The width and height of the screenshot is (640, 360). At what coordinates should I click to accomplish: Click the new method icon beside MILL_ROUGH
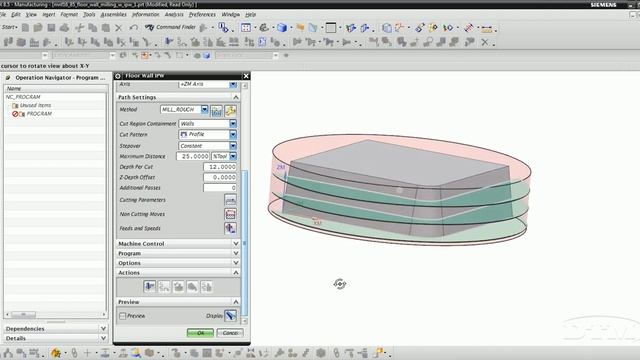point(216,110)
